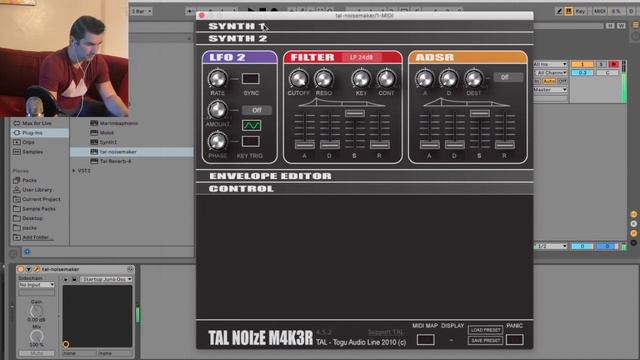Toggle track Solo button S
The width and height of the screenshot is (640, 360).
click(601, 64)
